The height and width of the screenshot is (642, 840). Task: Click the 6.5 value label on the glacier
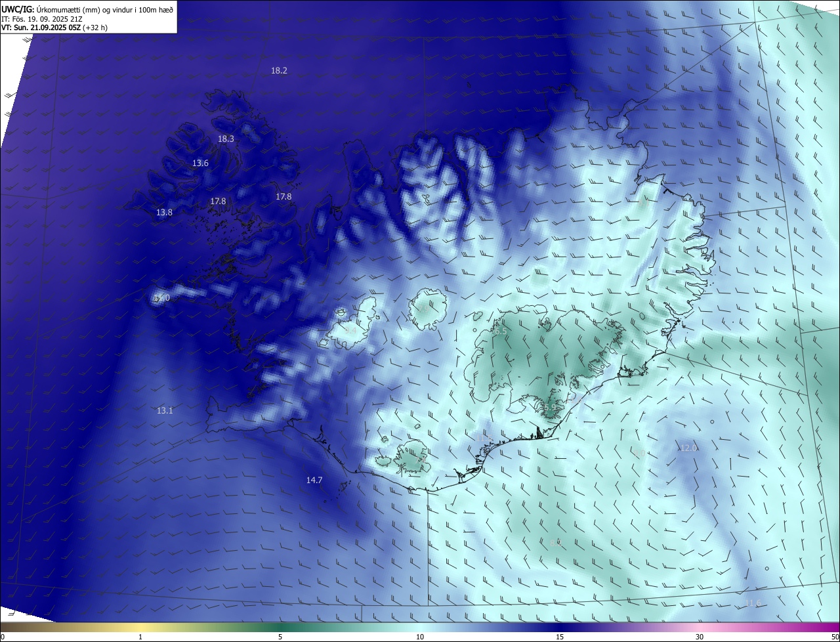point(499,332)
